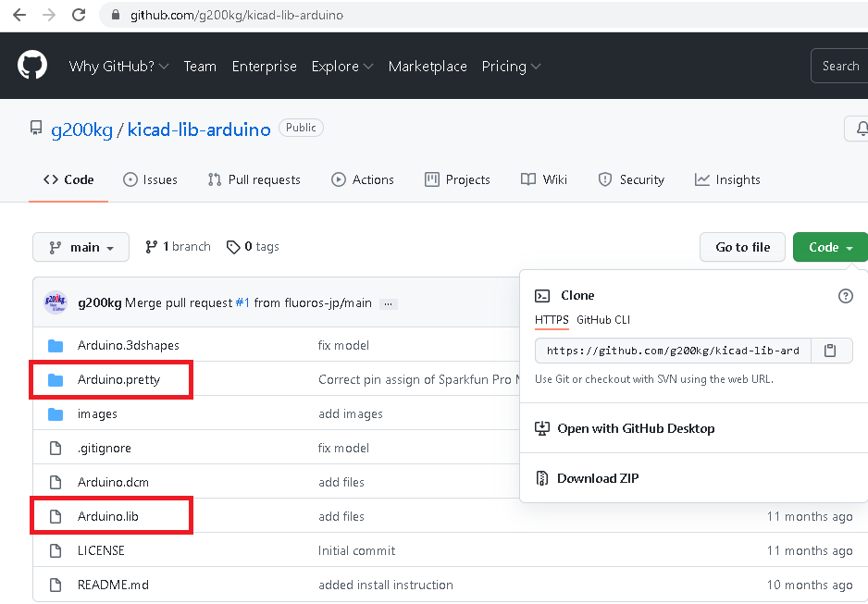Select the GitHub CLI clone tab
The height and width of the screenshot is (604, 868).
603,320
